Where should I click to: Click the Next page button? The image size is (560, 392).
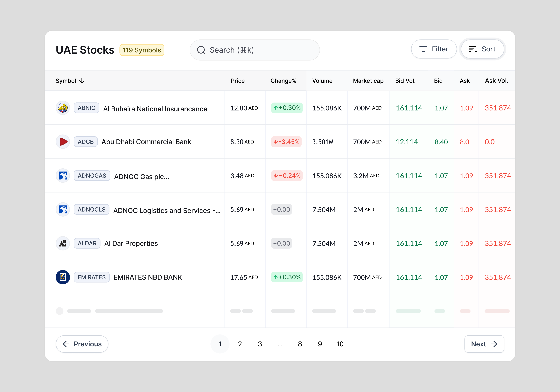tap(484, 344)
